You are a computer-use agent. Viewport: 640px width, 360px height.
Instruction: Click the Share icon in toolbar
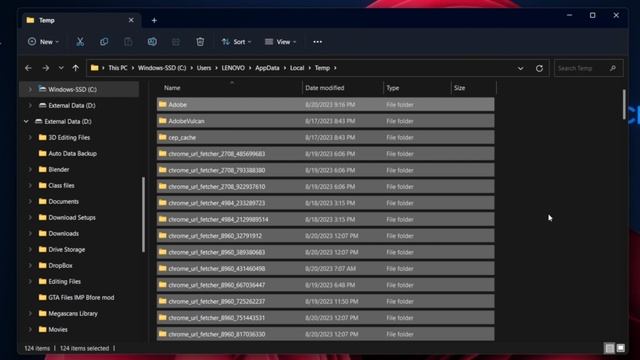176,42
